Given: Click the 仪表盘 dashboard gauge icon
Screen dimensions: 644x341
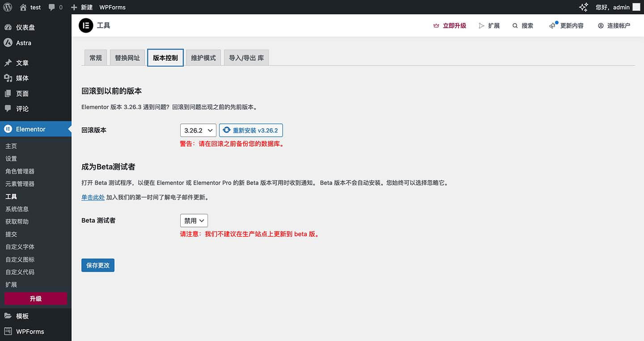Looking at the screenshot, I should (8, 27).
